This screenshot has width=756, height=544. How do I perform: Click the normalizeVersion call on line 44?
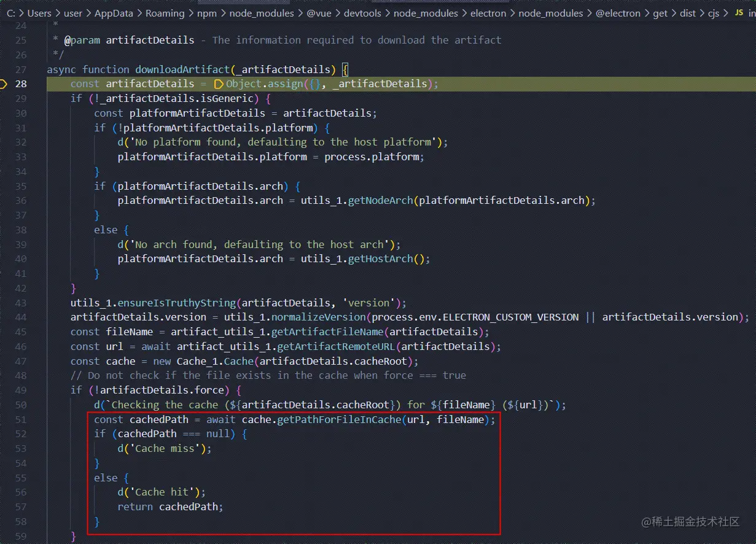pyautogui.click(x=318, y=317)
